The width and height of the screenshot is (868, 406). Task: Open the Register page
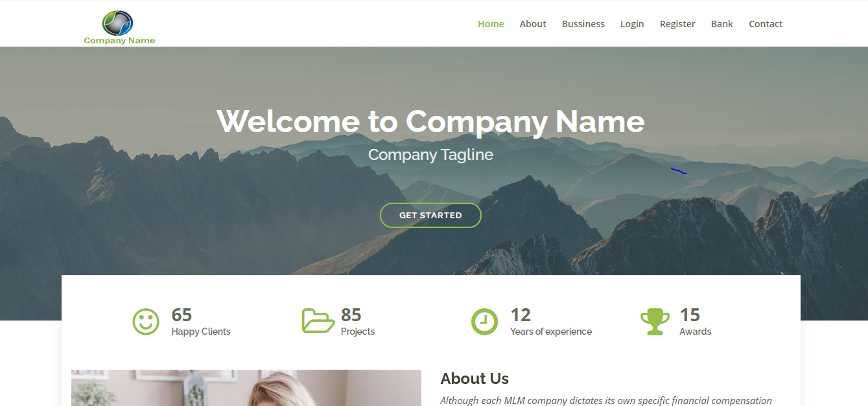click(677, 24)
